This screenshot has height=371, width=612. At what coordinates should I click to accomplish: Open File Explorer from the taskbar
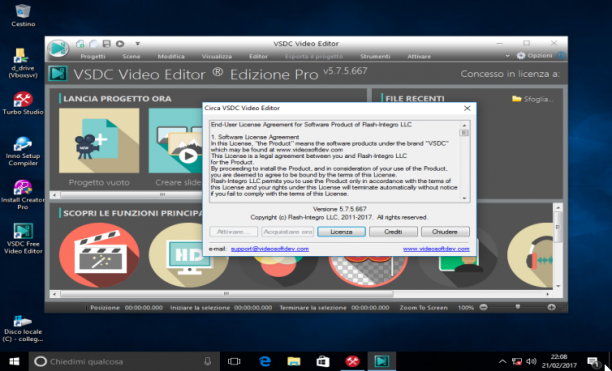point(294,362)
